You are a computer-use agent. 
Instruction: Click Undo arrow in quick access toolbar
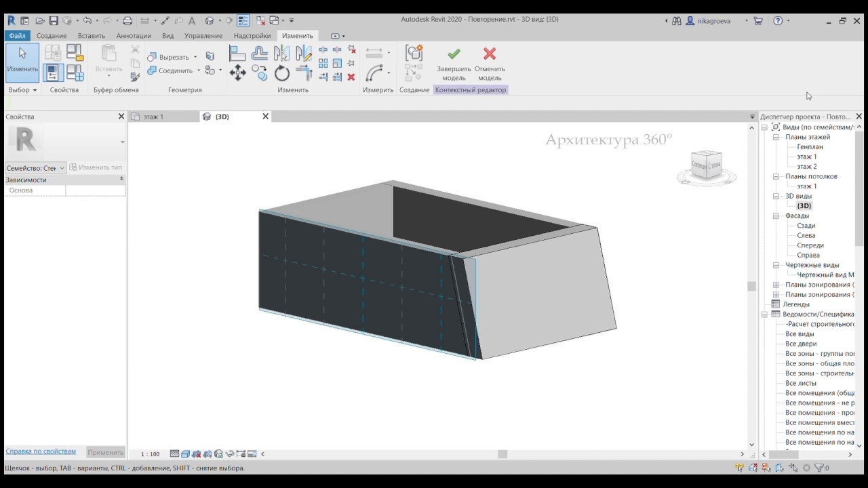(x=87, y=21)
